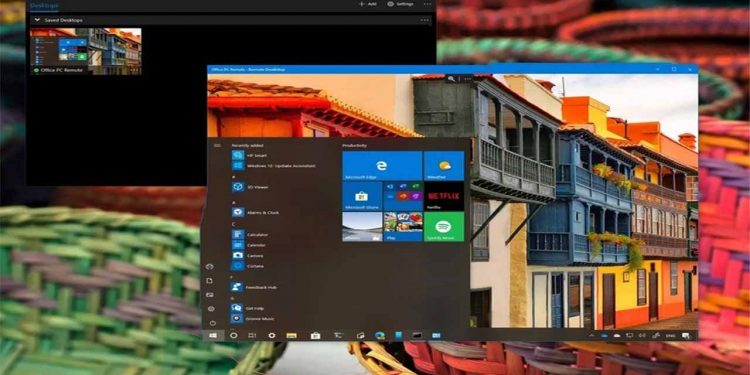Image resolution: width=750 pixels, height=375 pixels.
Task: Click Add in Remote Desktop toolbar
Action: tap(367, 4)
